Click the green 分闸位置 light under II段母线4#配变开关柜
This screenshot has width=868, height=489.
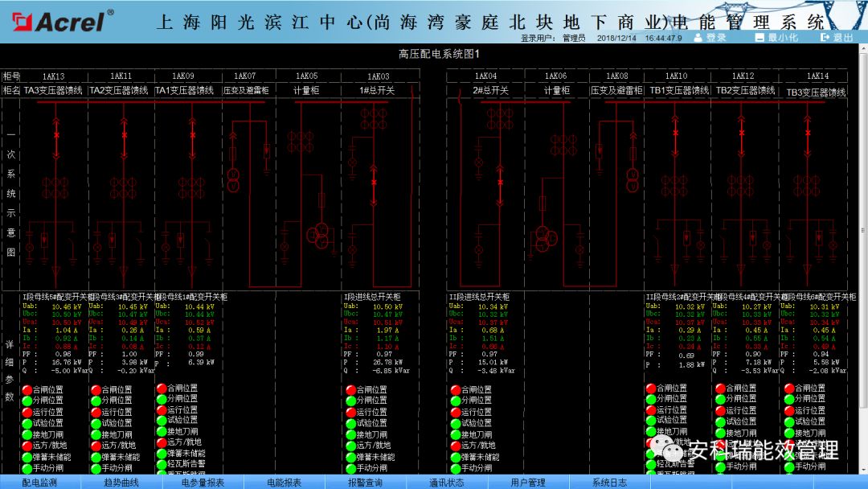pos(720,399)
